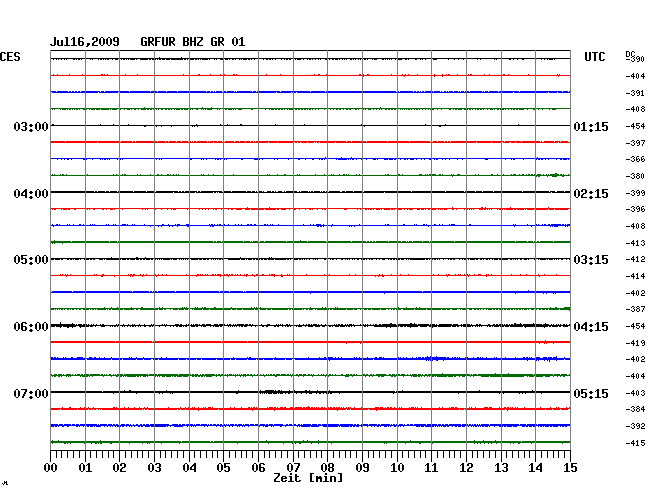This screenshot has width=650, height=494.
Task: Pick the DC offset value -415
Action: click(x=635, y=443)
